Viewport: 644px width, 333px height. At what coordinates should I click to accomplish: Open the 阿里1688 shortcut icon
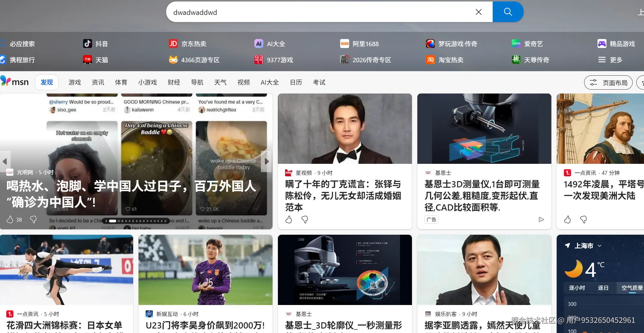pos(344,44)
